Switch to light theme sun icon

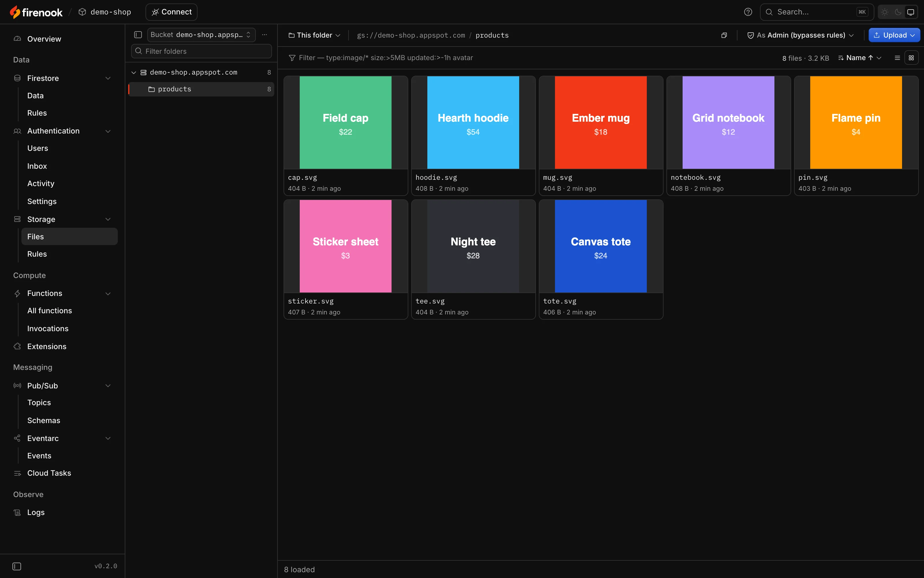click(x=885, y=12)
